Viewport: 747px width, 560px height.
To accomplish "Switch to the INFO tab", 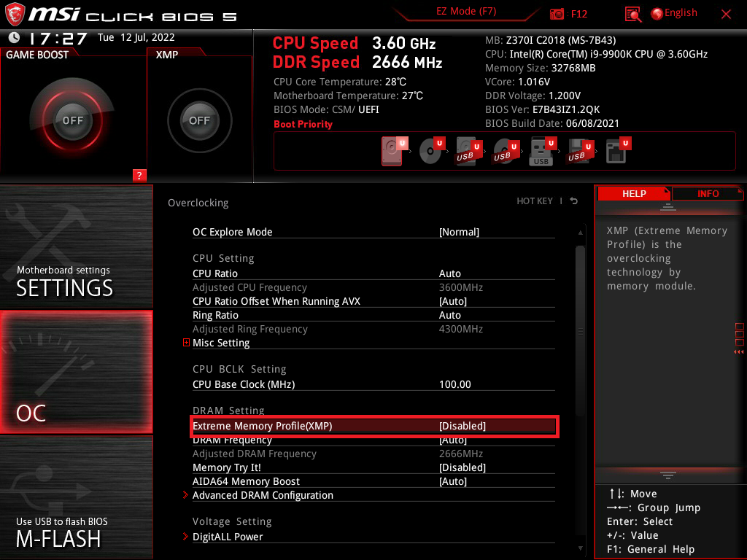I will point(708,193).
